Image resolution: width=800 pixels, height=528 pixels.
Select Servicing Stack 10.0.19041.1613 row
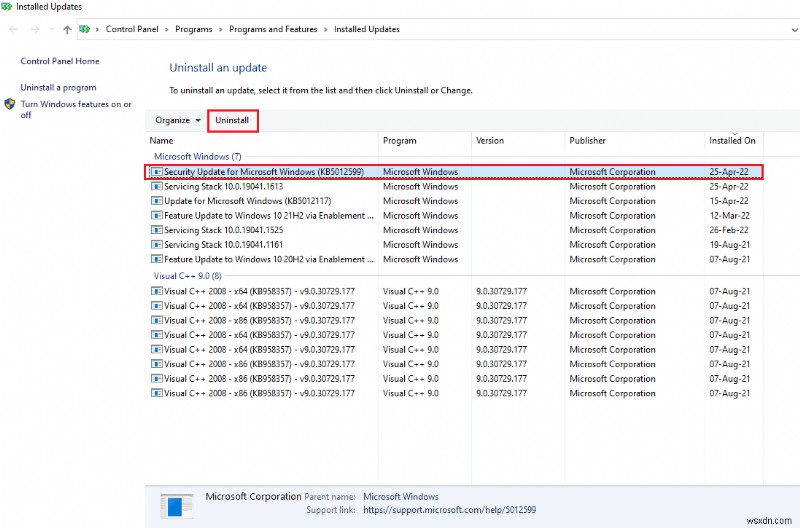[454, 186]
